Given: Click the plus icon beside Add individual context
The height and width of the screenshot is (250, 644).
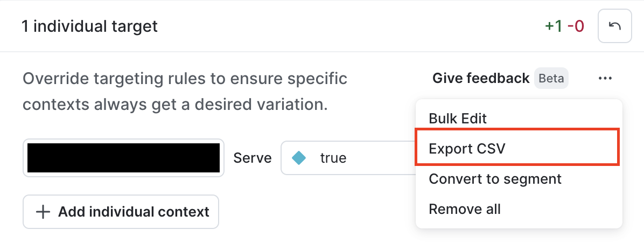Looking at the screenshot, I should (43, 212).
